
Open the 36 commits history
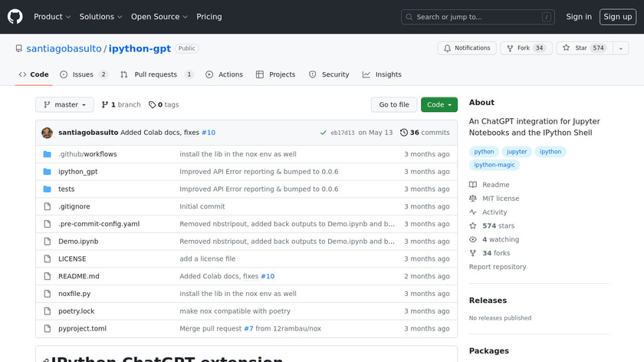click(425, 133)
